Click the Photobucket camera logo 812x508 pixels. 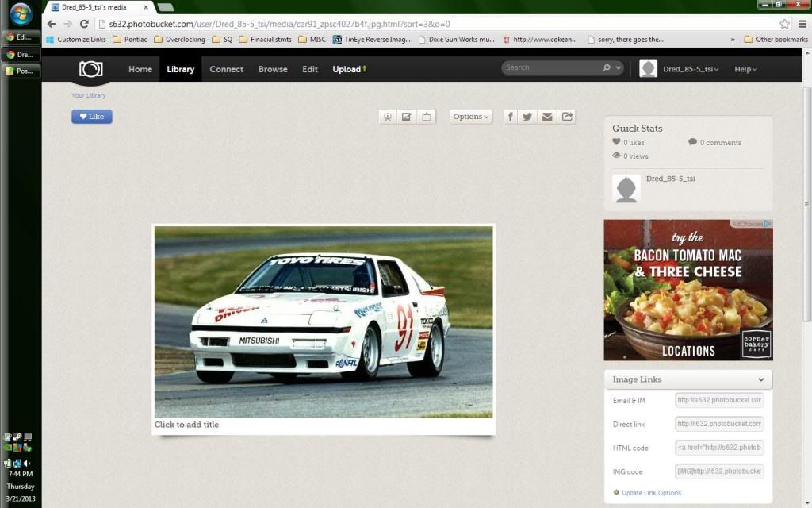coord(90,69)
